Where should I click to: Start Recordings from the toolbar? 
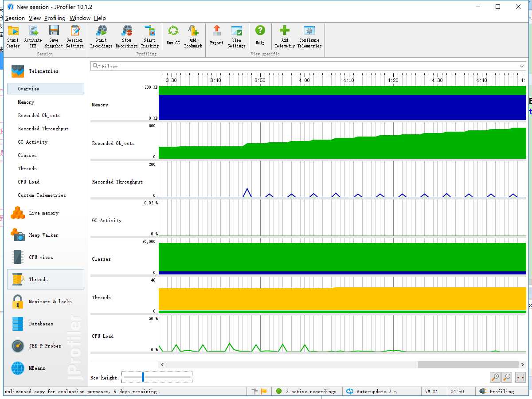pos(101,36)
